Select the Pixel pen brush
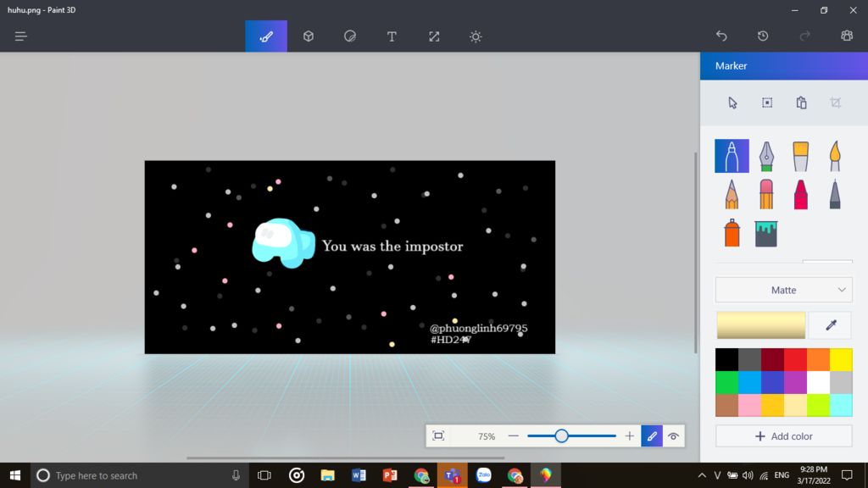 [x=835, y=194]
